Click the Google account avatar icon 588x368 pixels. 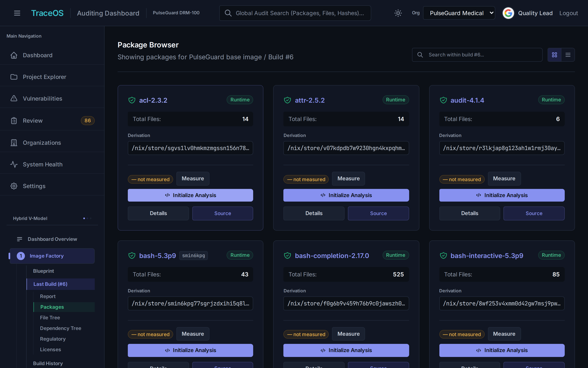click(508, 13)
